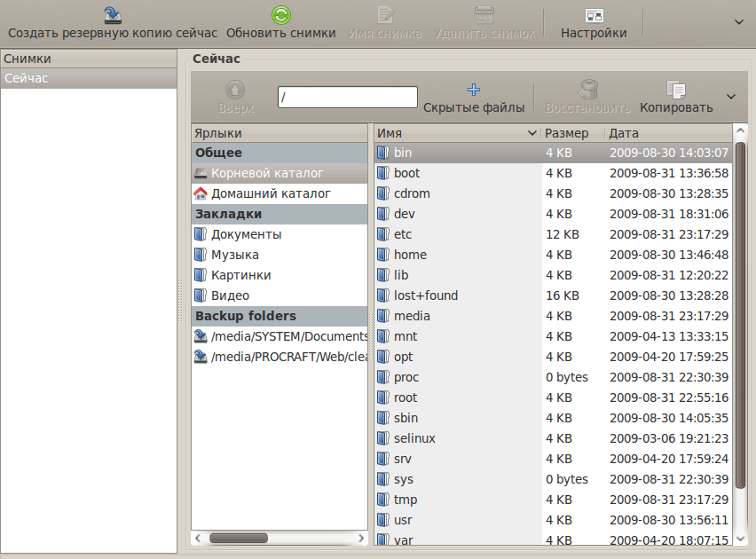This screenshot has height=559, width=756.
Task: Click date '2009-03-06 19:21:23'
Action: pos(669,438)
